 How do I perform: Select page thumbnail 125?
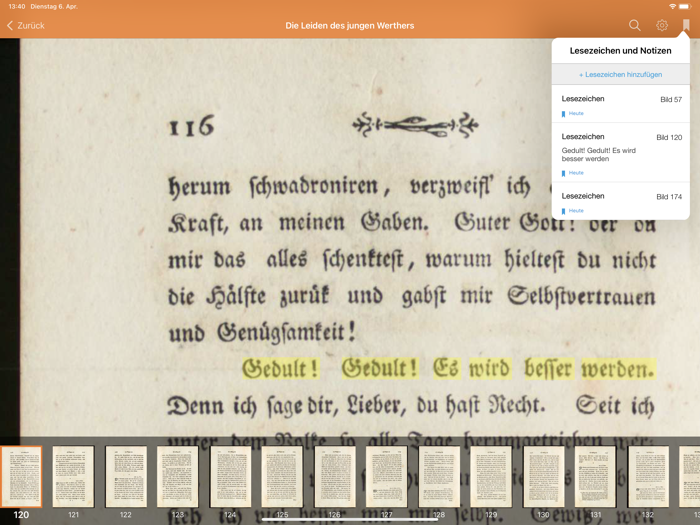click(282, 477)
